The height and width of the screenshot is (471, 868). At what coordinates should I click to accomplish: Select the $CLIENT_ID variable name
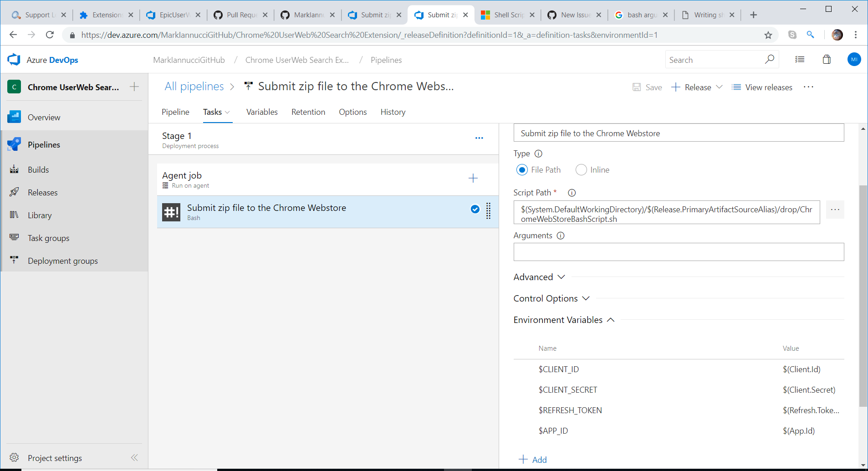(559, 369)
